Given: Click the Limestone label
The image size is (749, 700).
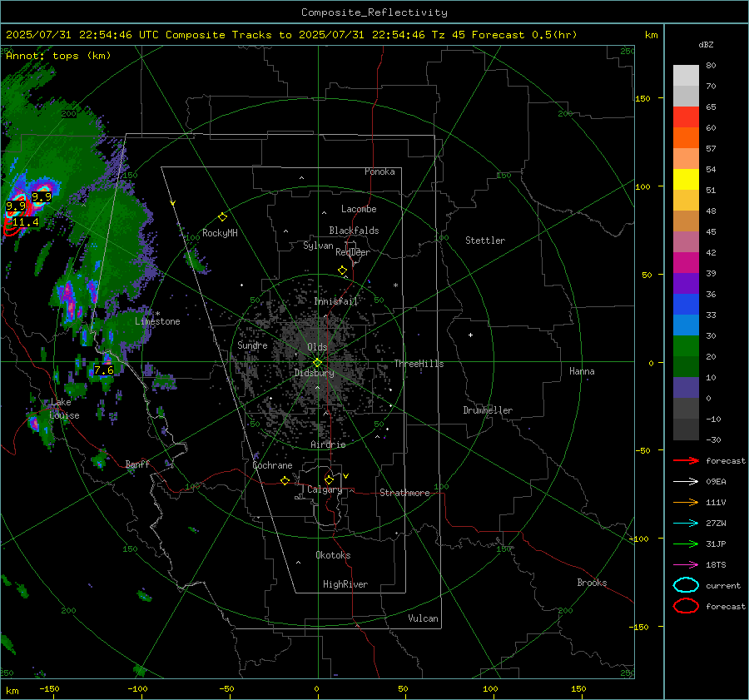Looking at the screenshot, I should point(157,321).
